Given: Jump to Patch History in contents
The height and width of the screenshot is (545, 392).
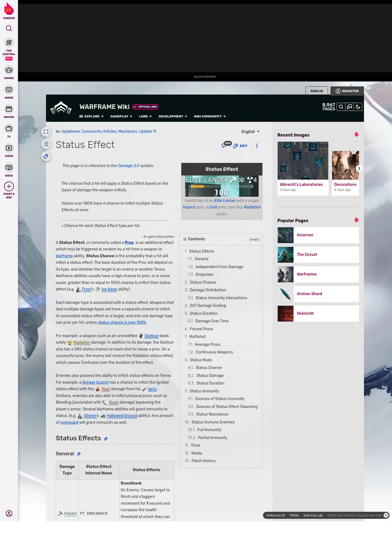Looking at the screenshot, I should [203, 461].
